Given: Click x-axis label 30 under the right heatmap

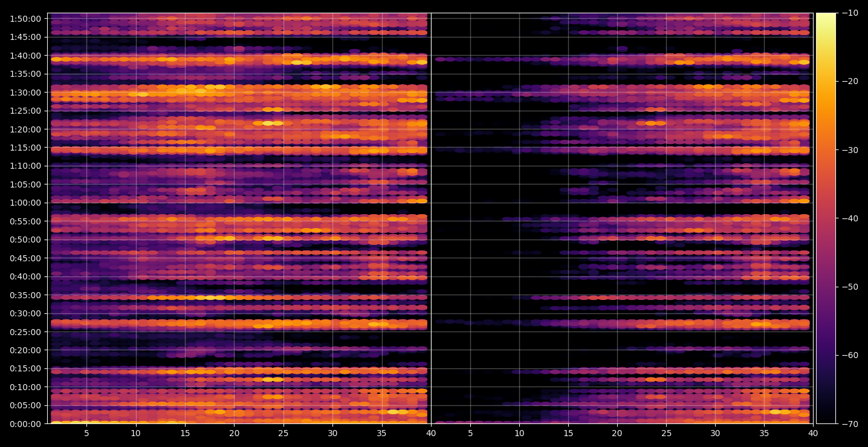Looking at the screenshot, I should [715, 433].
